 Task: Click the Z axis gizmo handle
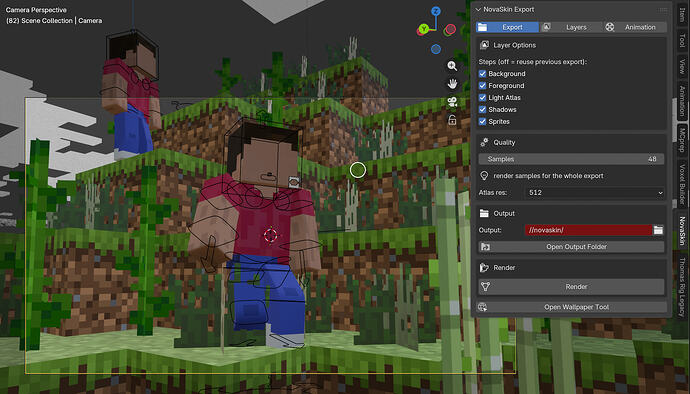coord(436,11)
